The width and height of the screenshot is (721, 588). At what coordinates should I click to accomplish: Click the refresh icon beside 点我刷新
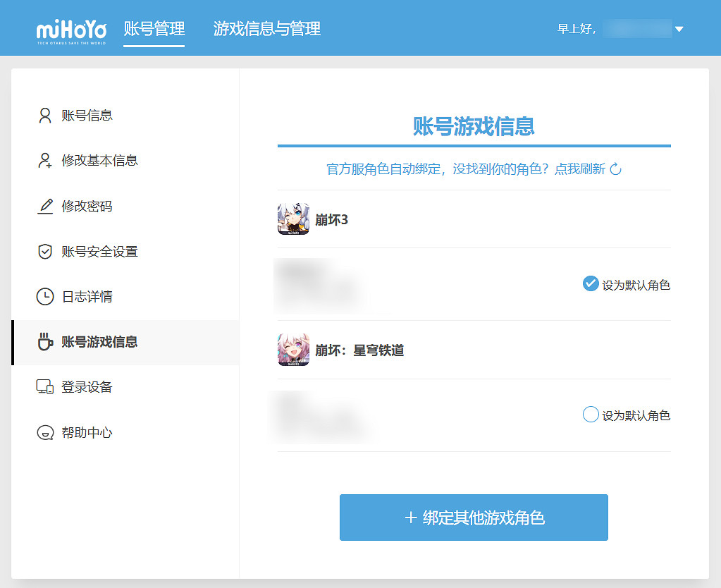615,169
